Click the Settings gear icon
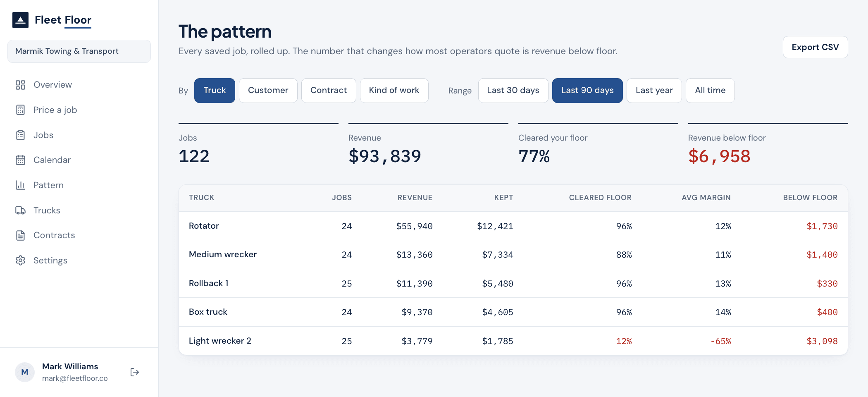The image size is (868, 397). click(x=20, y=261)
